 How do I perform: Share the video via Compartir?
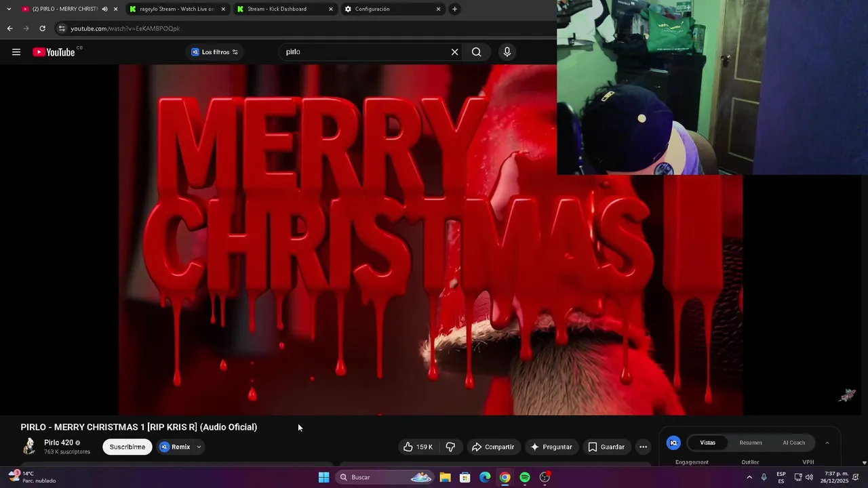coord(493,447)
